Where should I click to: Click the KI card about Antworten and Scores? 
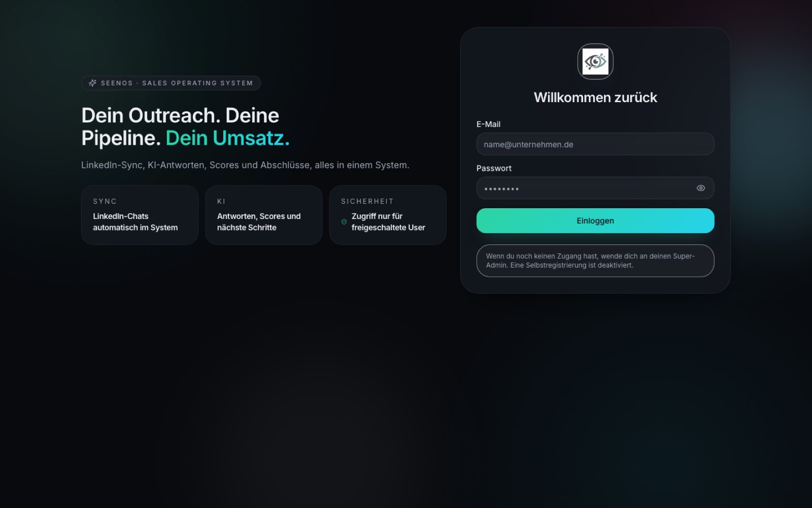click(264, 215)
